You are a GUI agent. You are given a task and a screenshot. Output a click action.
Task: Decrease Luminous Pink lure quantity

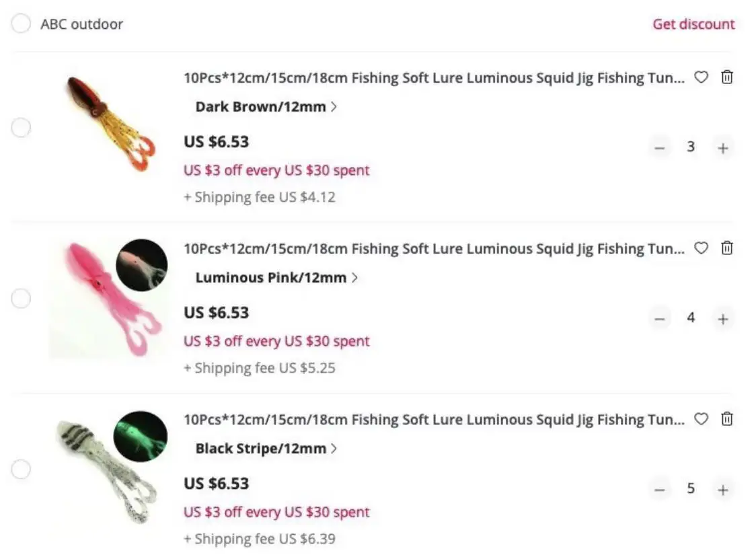[x=660, y=318]
